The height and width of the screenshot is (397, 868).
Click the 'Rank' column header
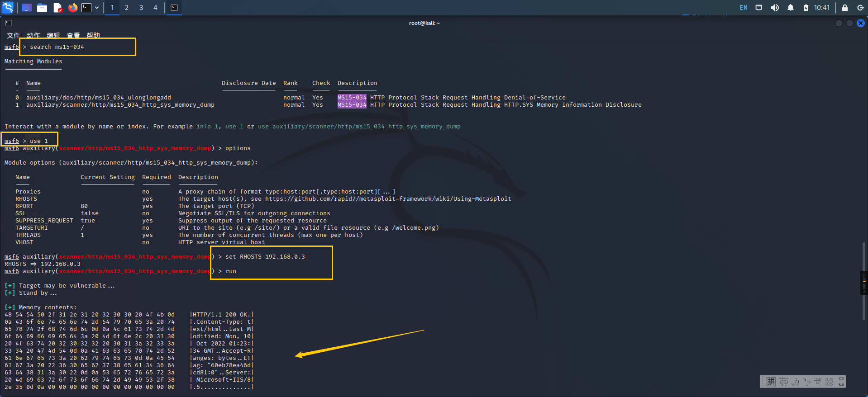(291, 83)
